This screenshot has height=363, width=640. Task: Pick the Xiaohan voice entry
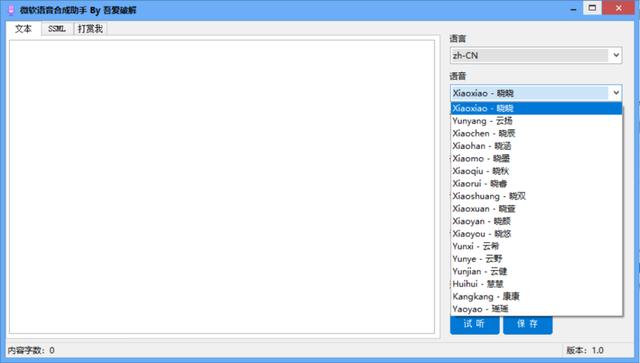pos(536,146)
